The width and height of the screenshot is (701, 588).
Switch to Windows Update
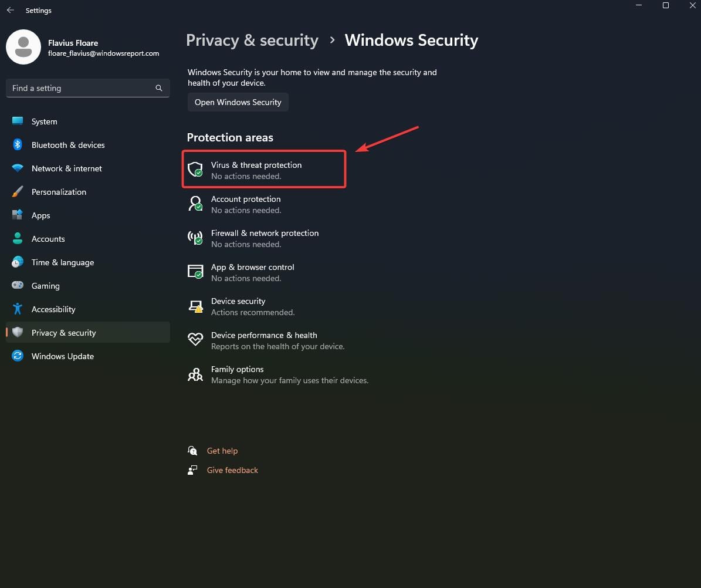coord(62,356)
